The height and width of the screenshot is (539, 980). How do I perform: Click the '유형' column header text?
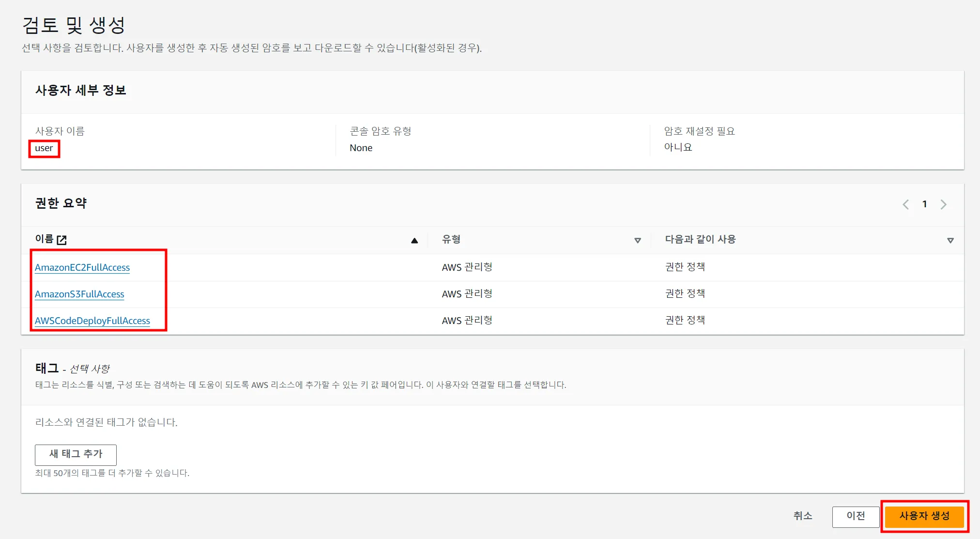(451, 239)
